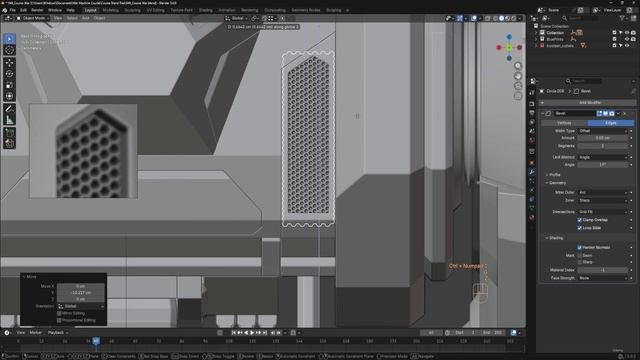
Task: Enable Mark Sharp checkbox
Action: coord(580,262)
